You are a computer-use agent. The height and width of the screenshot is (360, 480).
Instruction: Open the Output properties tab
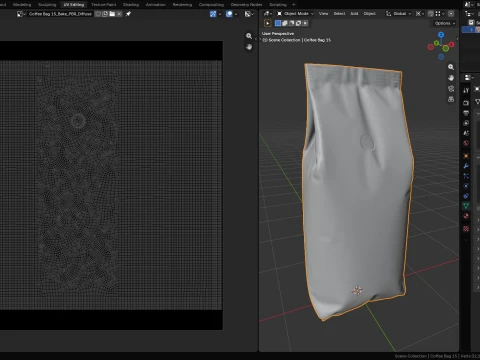click(x=466, y=113)
